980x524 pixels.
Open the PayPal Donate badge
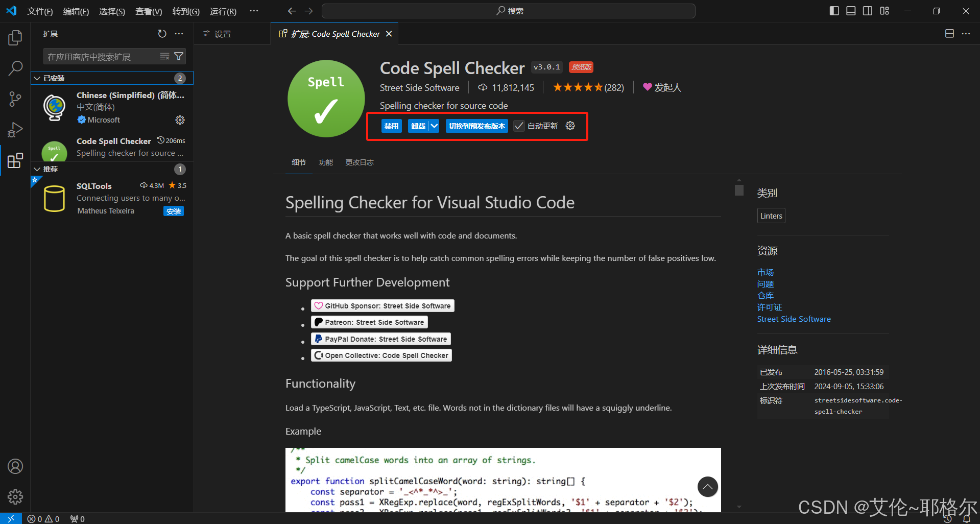click(381, 339)
